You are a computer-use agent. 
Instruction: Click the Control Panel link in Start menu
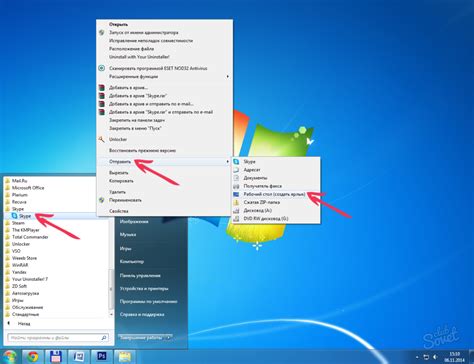click(x=140, y=276)
